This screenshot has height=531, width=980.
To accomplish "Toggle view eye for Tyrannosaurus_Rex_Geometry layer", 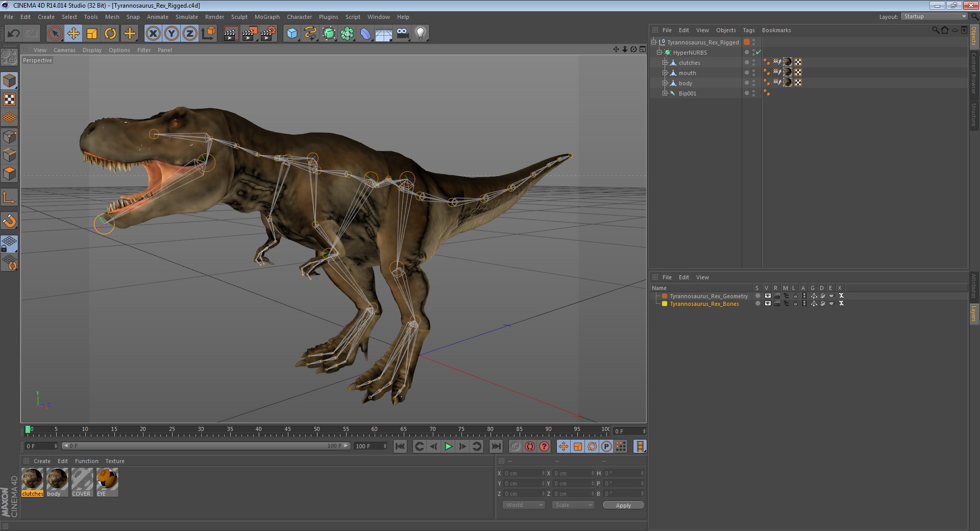I will (768, 296).
